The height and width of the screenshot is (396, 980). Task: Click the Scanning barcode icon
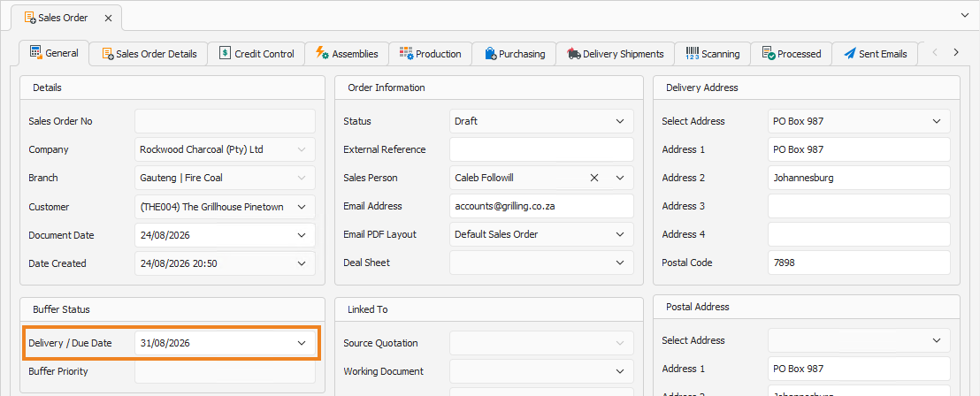tap(693, 54)
